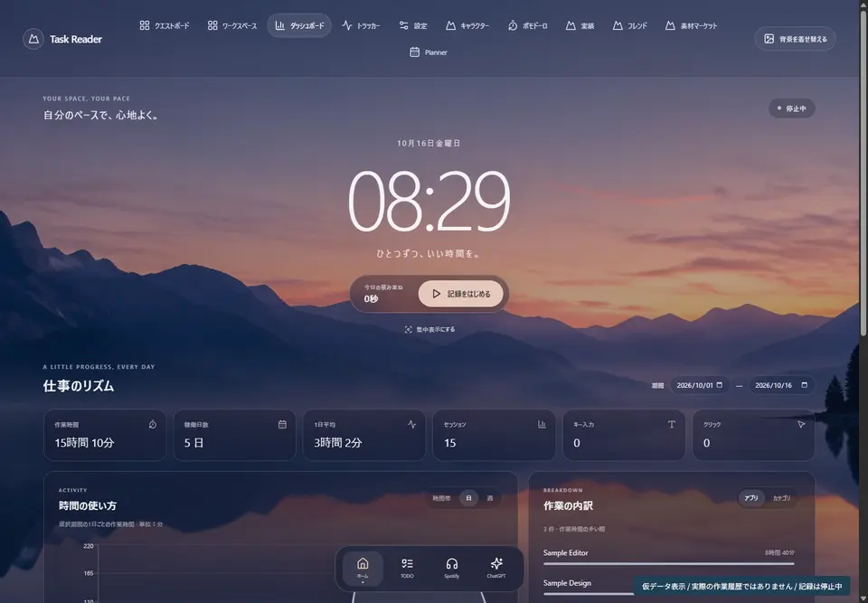
Task: Open the トラッカー nav item
Action: 361,25
